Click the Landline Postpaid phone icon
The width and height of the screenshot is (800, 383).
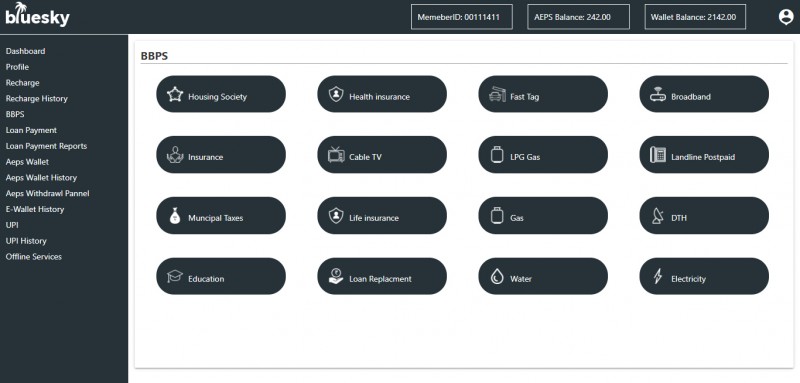(x=658, y=155)
